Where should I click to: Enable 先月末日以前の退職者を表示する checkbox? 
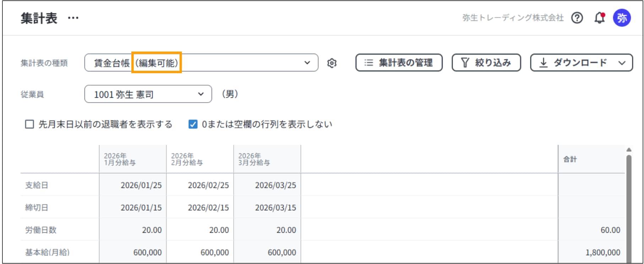pos(29,124)
